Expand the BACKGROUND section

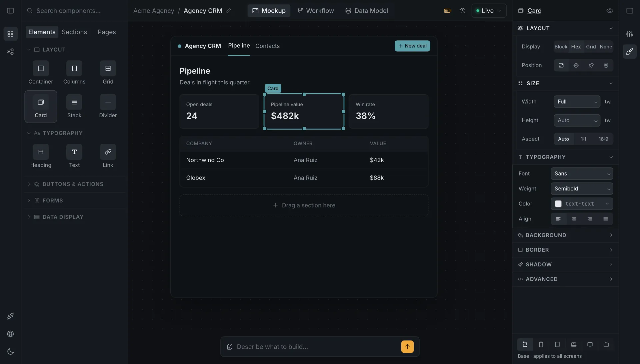click(565, 235)
